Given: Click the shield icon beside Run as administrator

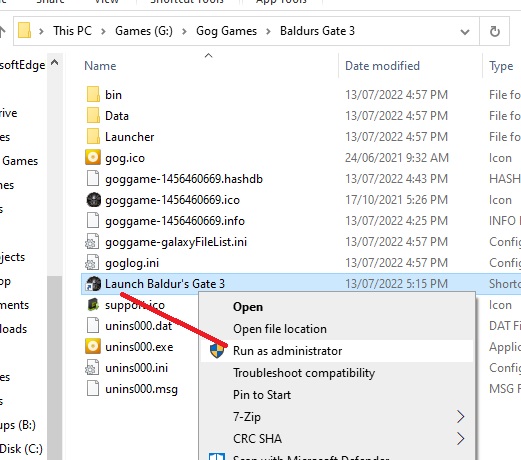Looking at the screenshot, I should pyautogui.click(x=217, y=351).
